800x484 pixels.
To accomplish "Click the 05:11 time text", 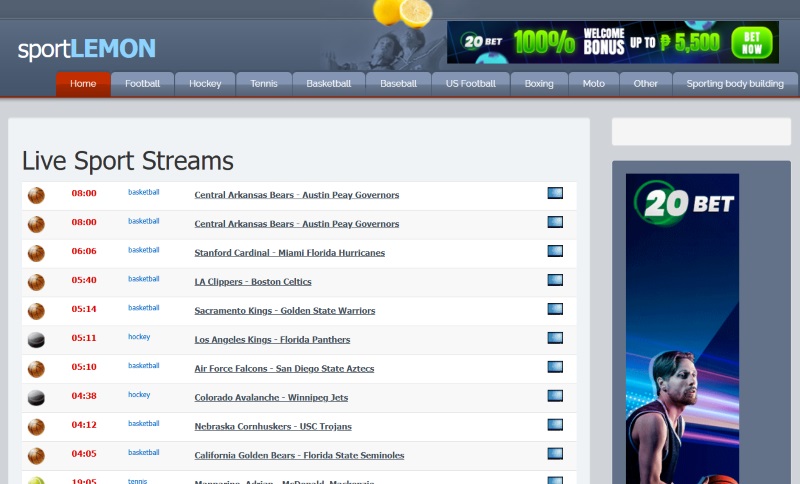I will 84,338.
